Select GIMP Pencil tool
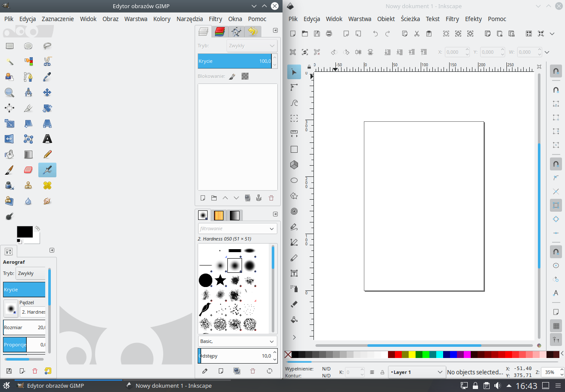 [47, 154]
